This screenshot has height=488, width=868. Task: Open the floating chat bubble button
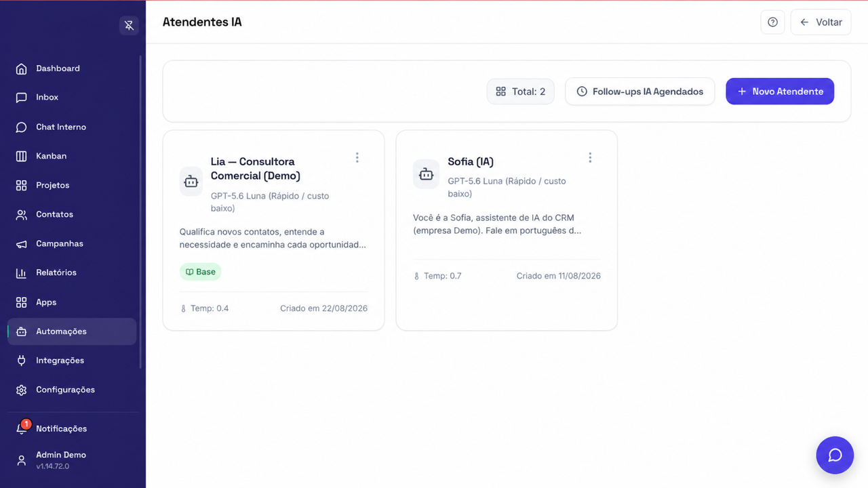(x=835, y=455)
